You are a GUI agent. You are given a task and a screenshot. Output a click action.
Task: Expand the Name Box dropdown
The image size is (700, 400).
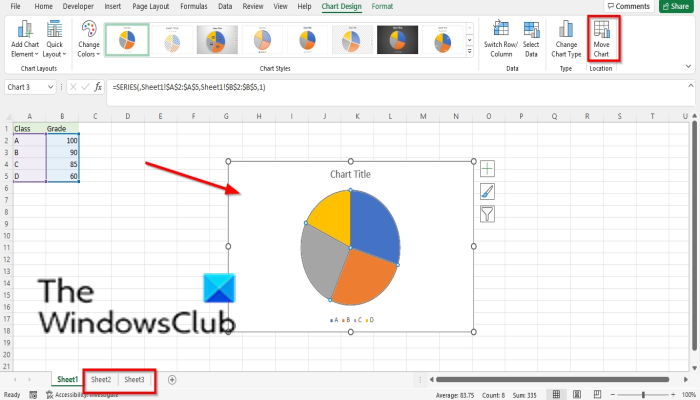[50, 87]
